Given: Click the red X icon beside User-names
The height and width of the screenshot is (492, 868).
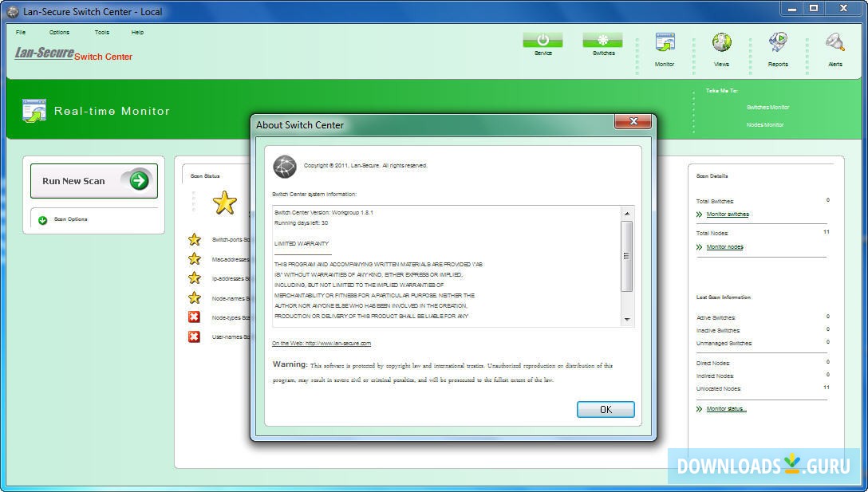Looking at the screenshot, I should [x=194, y=337].
